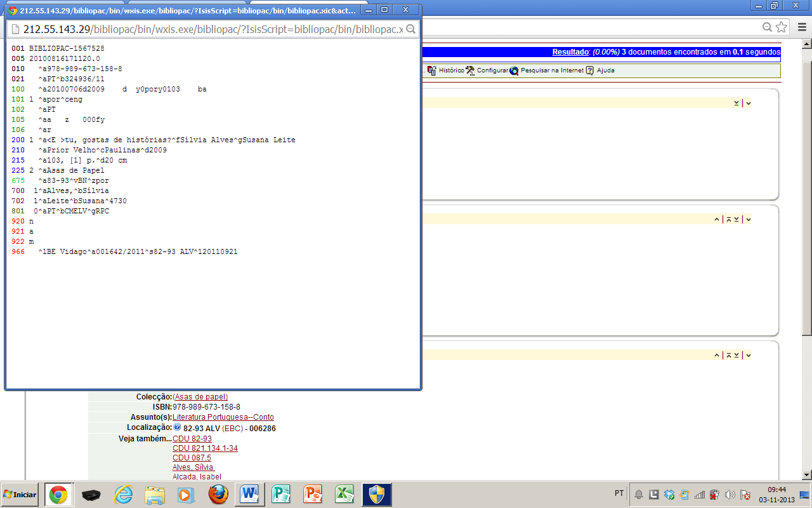This screenshot has height=508, width=812.
Task: Click field 200 title line
Action: click(153, 140)
